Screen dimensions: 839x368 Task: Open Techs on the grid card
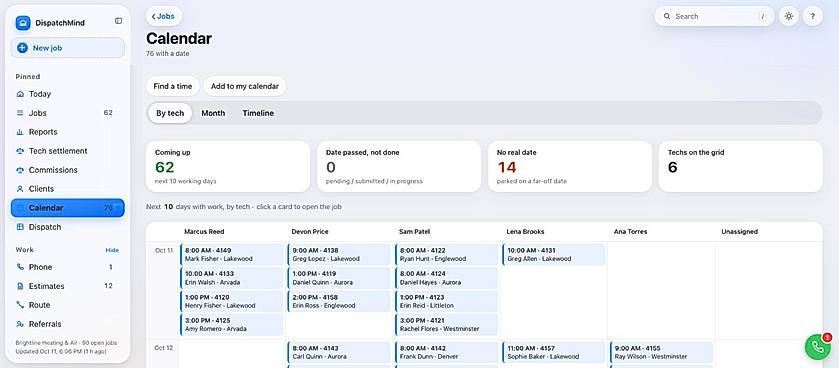pos(741,166)
